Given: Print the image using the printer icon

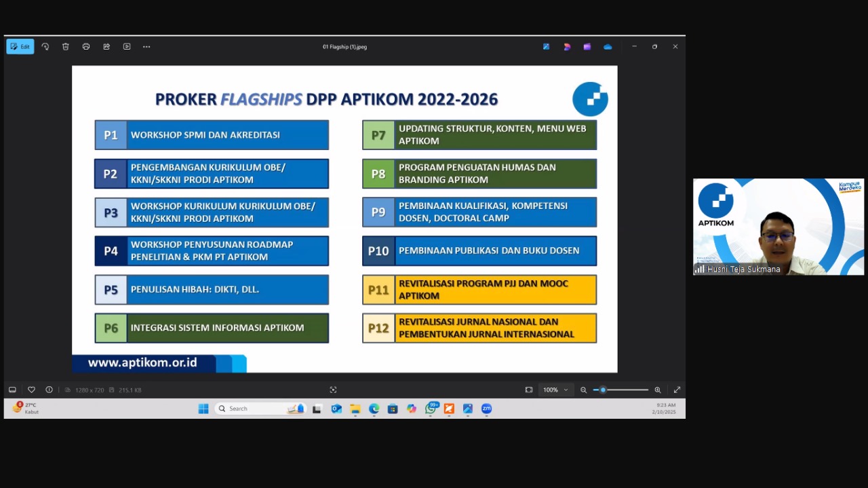Looking at the screenshot, I should (86, 47).
